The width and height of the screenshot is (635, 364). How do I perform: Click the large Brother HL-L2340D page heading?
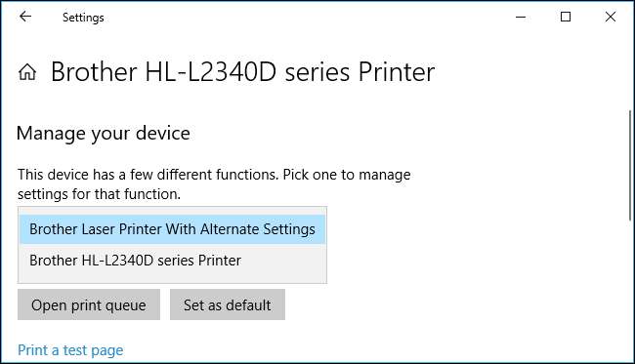tap(242, 72)
